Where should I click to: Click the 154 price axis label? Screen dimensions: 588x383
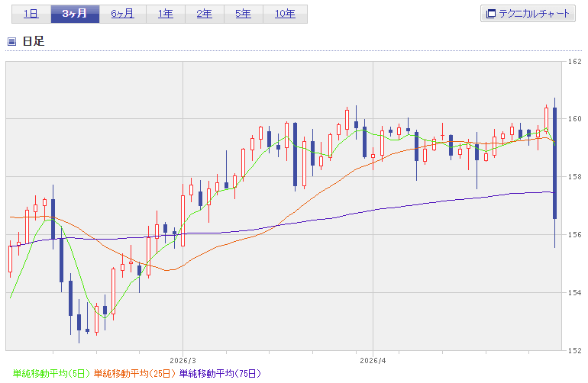pyautogui.click(x=574, y=293)
